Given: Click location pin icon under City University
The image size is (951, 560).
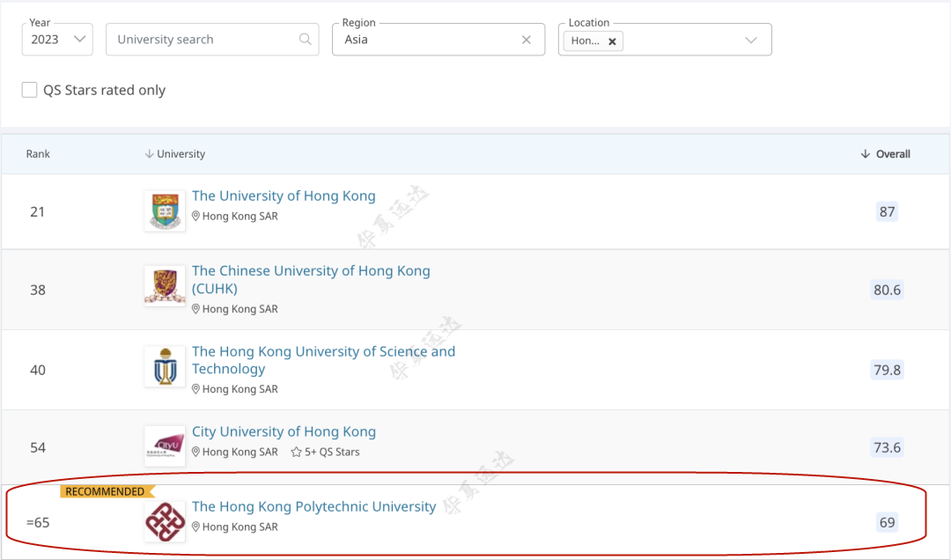Looking at the screenshot, I should click(x=195, y=452).
